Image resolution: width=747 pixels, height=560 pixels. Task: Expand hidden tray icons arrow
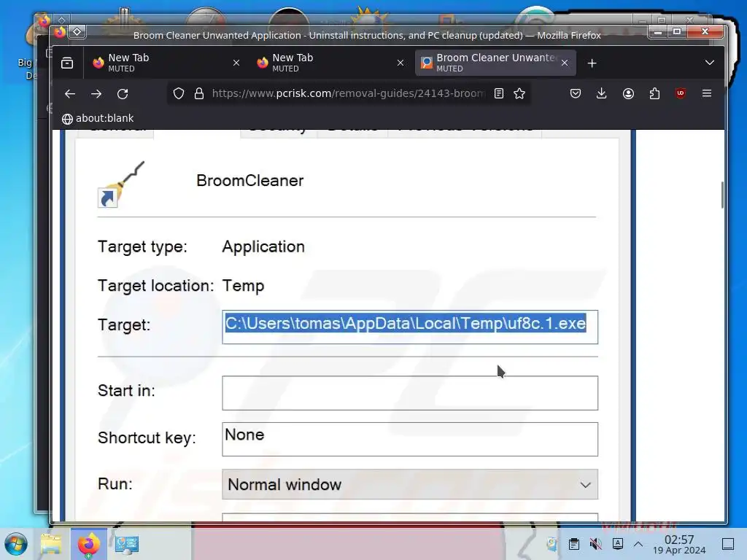[638, 544]
